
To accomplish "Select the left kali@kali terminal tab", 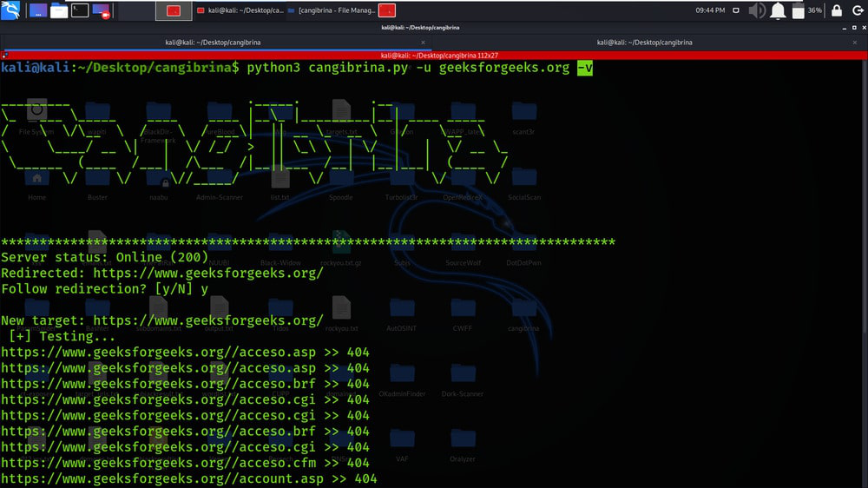I will (x=213, y=42).
